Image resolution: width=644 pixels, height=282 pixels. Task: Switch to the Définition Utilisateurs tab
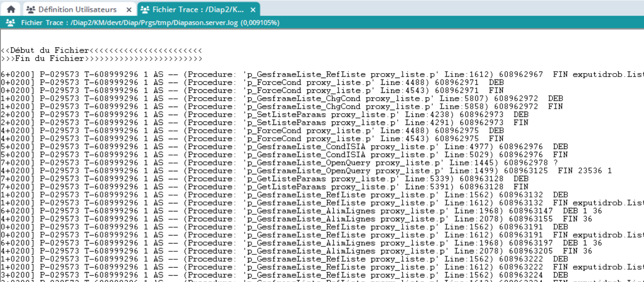pyautogui.click(x=77, y=9)
